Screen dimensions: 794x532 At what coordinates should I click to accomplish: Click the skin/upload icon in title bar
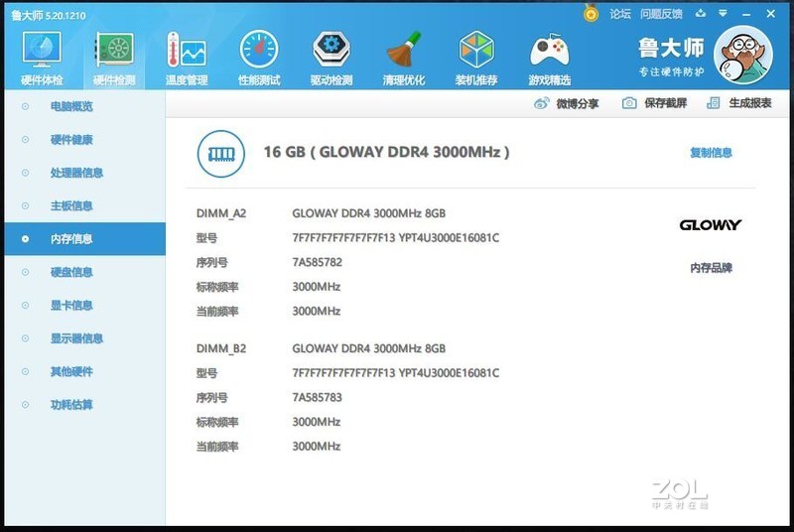(x=701, y=13)
